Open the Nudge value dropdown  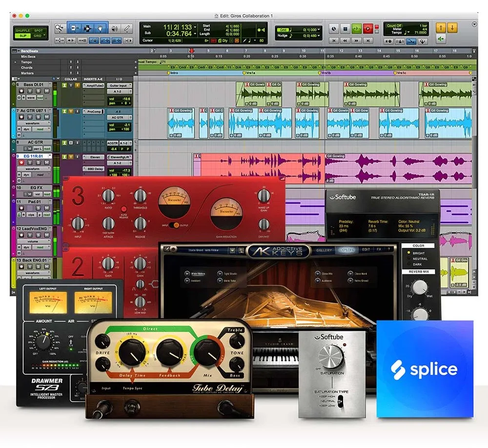[319, 36]
